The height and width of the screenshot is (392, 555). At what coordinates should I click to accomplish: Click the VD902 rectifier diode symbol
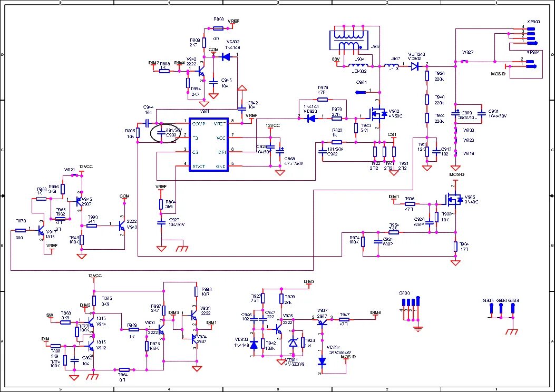[x=415, y=66]
